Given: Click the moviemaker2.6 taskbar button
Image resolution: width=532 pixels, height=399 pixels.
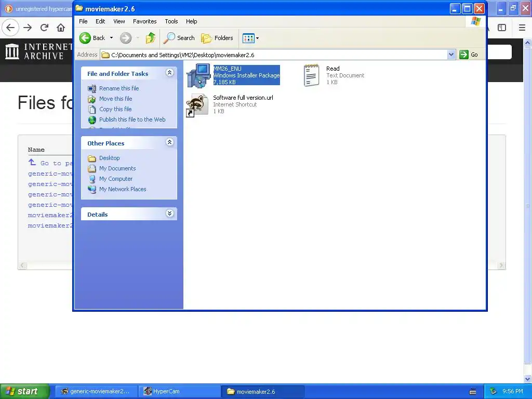Looking at the screenshot, I should click(x=262, y=392).
